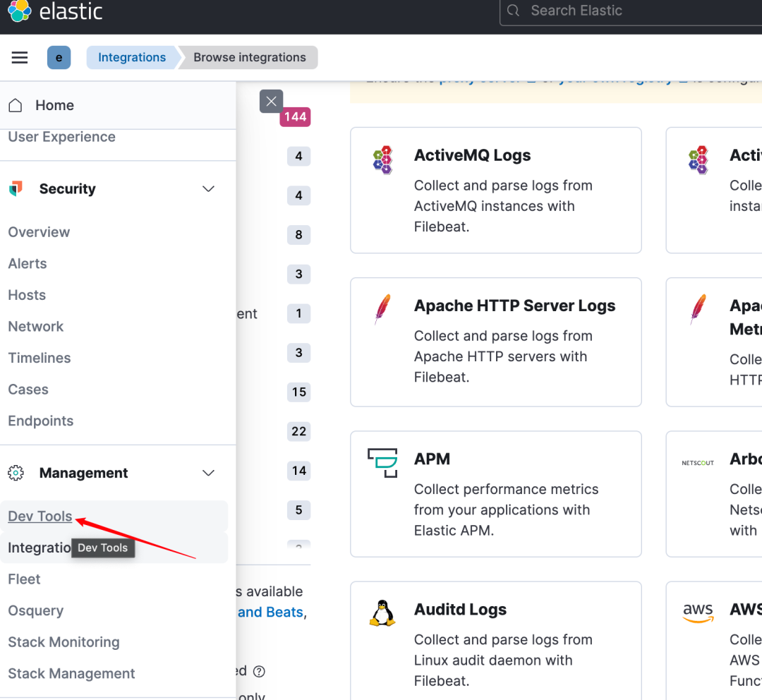Click the APM icon

pyautogui.click(x=383, y=463)
